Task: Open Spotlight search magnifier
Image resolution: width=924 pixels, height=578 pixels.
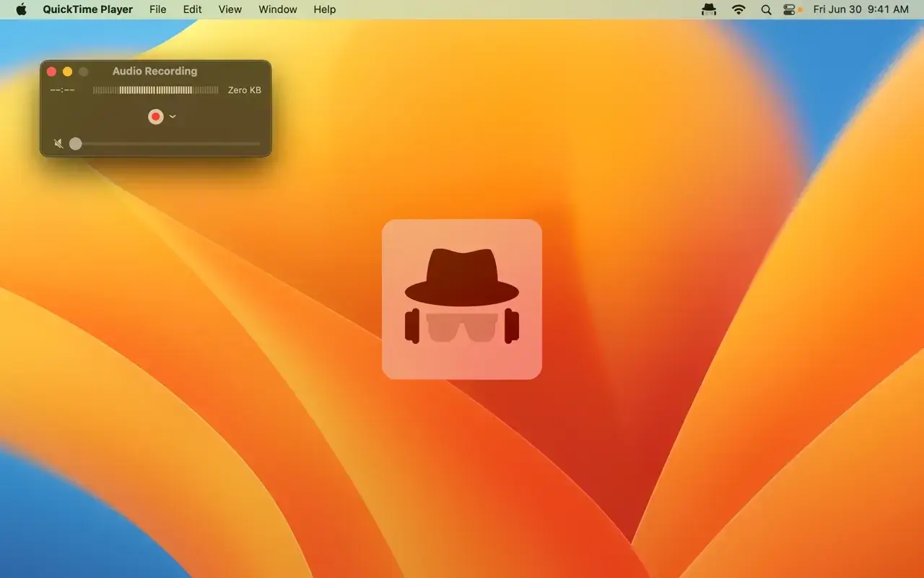Action: coord(766,9)
